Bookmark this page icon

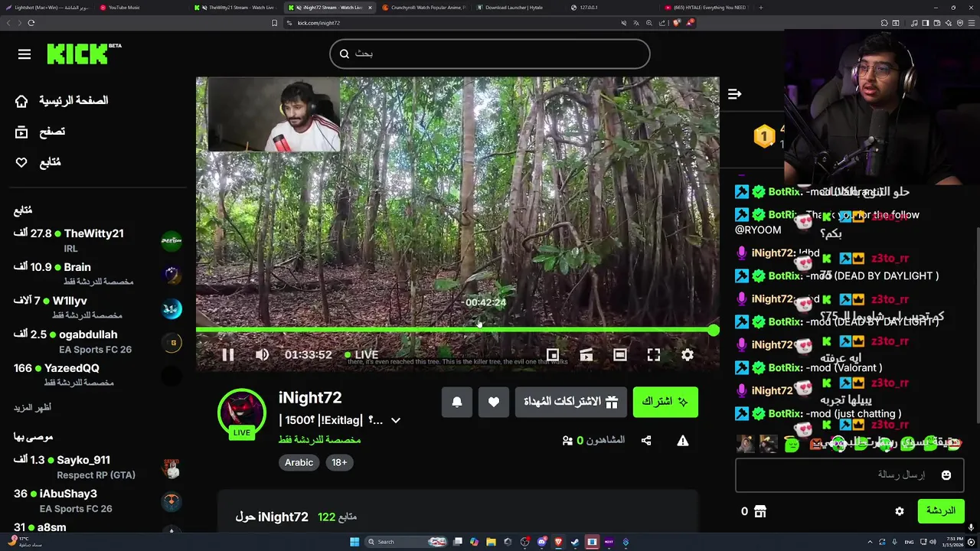pyautogui.click(x=274, y=23)
